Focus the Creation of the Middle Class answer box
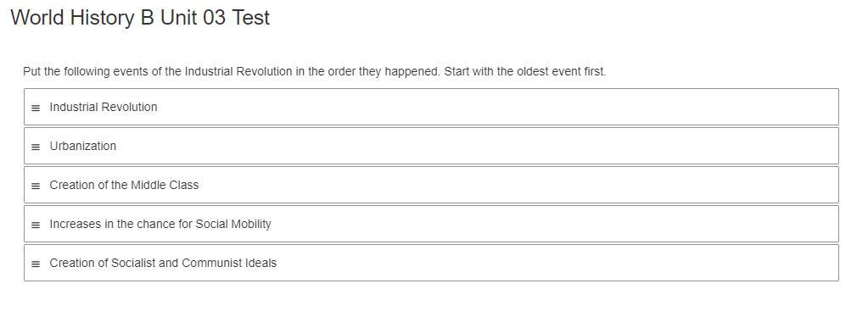The height and width of the screenshot is (317, 868). tap(431, 185)
